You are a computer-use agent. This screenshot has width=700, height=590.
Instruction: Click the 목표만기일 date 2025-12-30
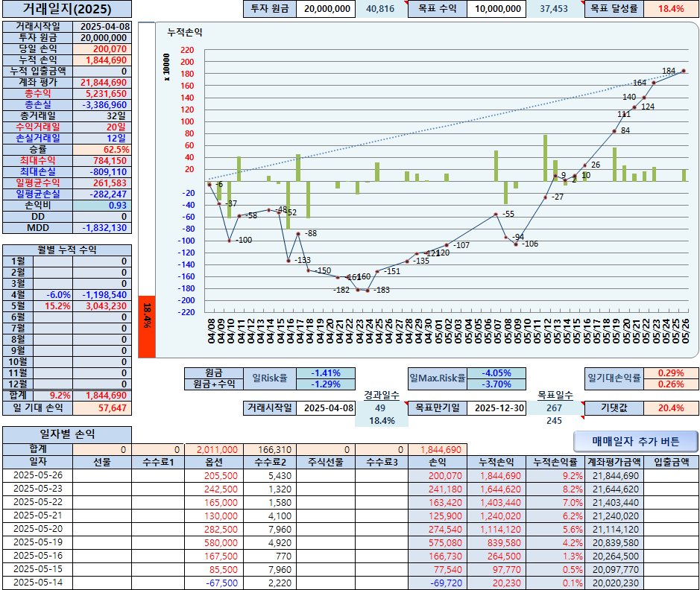(x=496, y=407)
